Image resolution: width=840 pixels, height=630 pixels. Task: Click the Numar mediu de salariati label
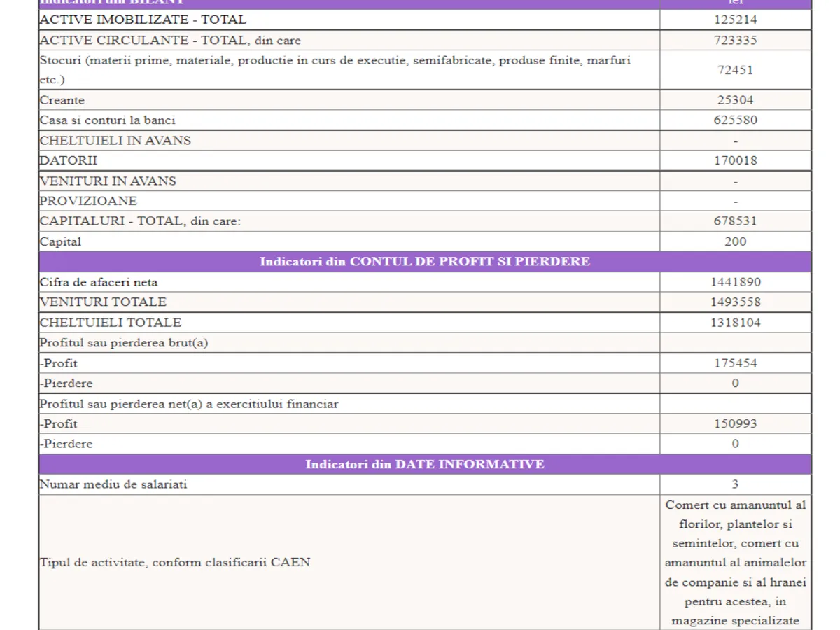pos(113,484)
